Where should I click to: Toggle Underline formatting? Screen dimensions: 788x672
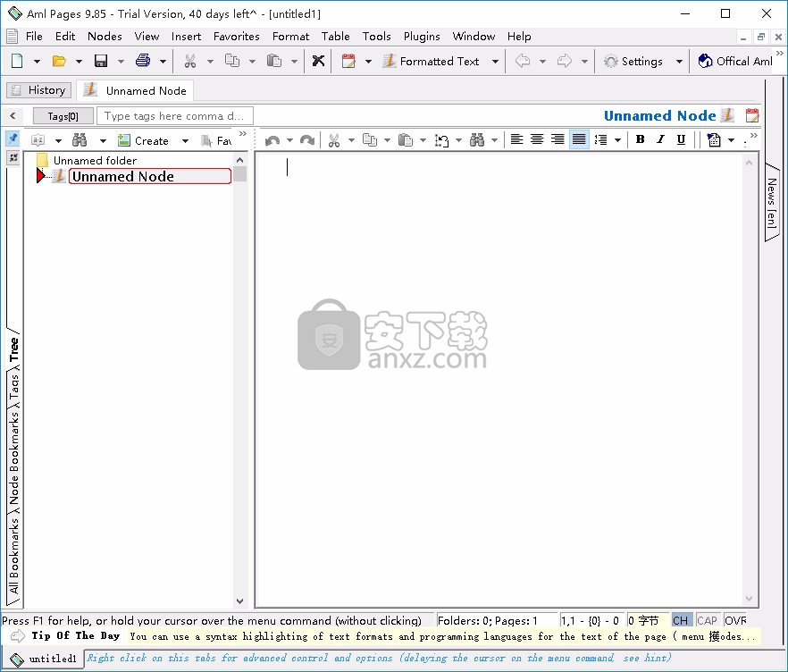[x=681, y=139]
